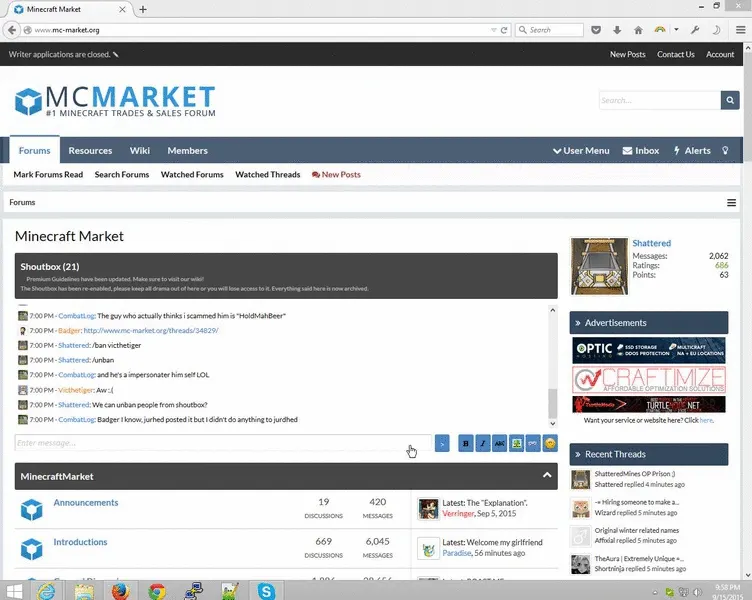Image resolution: width=752 pixels, height=600 pixels.
Task: Click the advertisement 'here' link
Action: pos(706,420)
